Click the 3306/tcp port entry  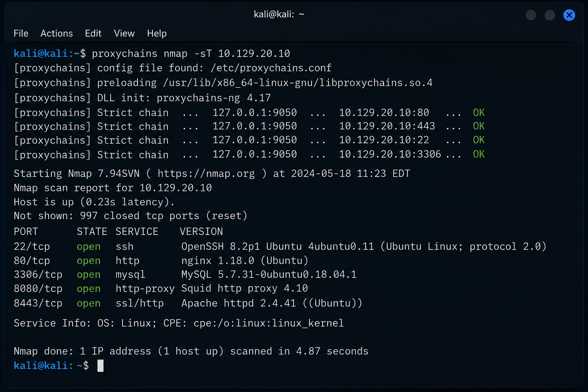pos(38,274)
